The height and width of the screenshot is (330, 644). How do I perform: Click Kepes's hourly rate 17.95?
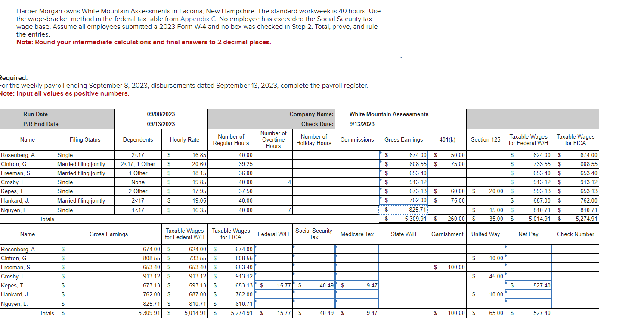click(x=184, y=191)
